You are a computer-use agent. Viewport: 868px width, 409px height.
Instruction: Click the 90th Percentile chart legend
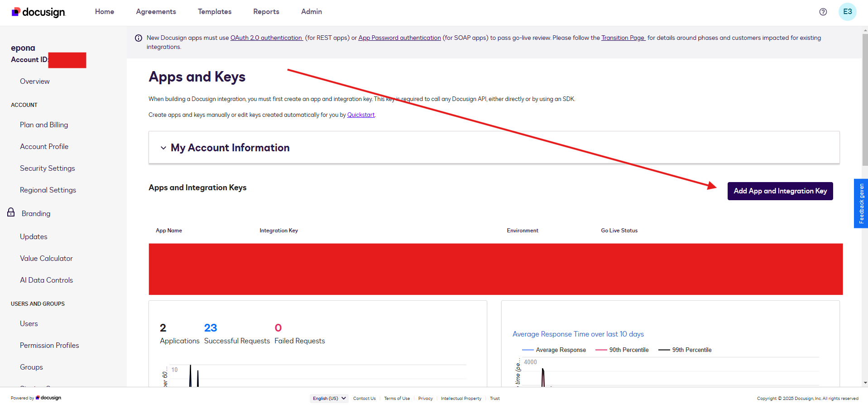pos(622,350)
